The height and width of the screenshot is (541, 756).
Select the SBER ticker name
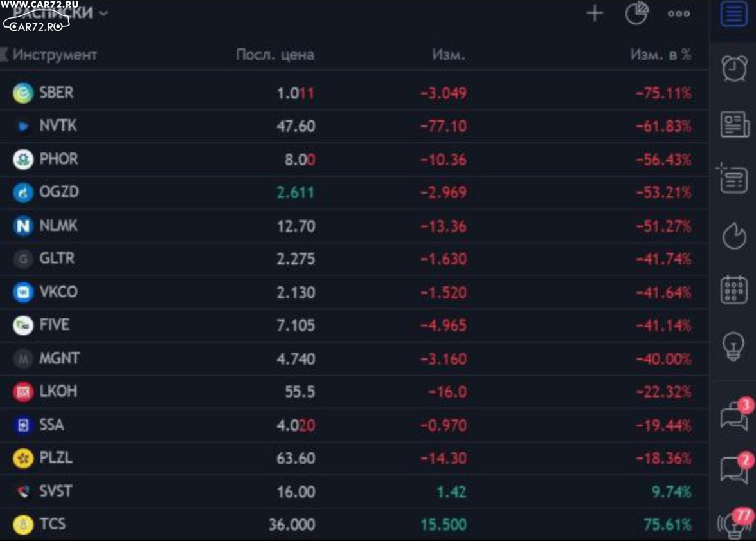(57, 92)
